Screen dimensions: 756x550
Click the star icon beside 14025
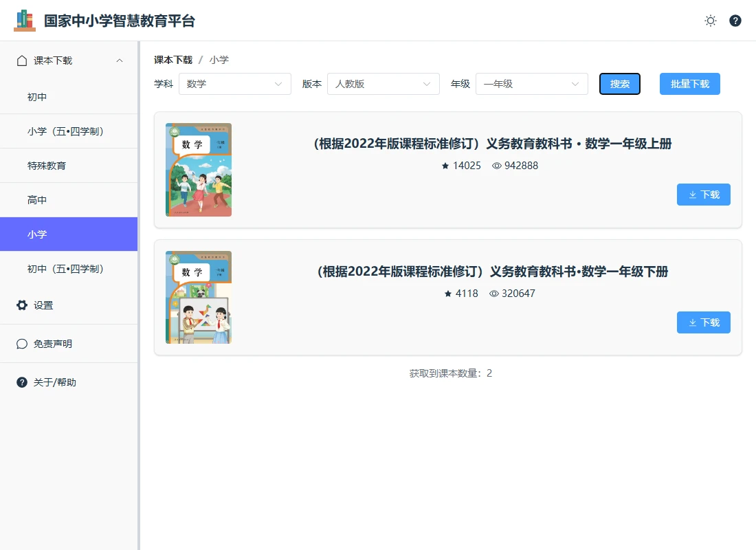click(x=445, y=166)
